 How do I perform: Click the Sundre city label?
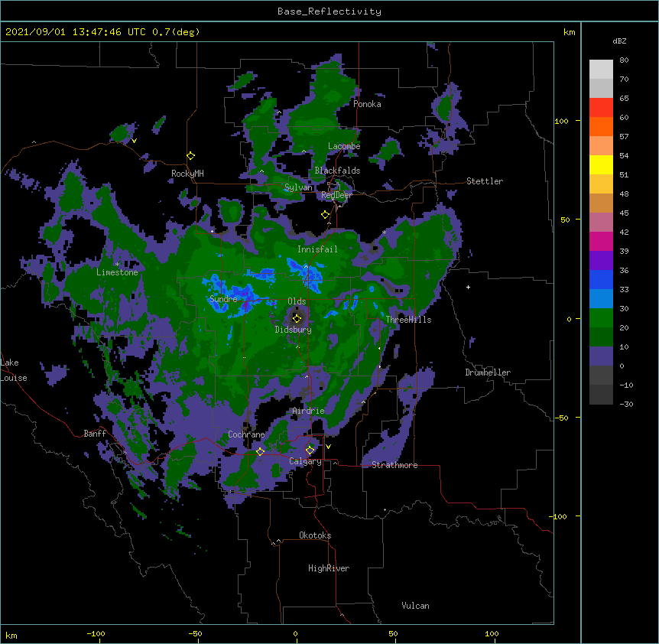(x=223, y=299)
